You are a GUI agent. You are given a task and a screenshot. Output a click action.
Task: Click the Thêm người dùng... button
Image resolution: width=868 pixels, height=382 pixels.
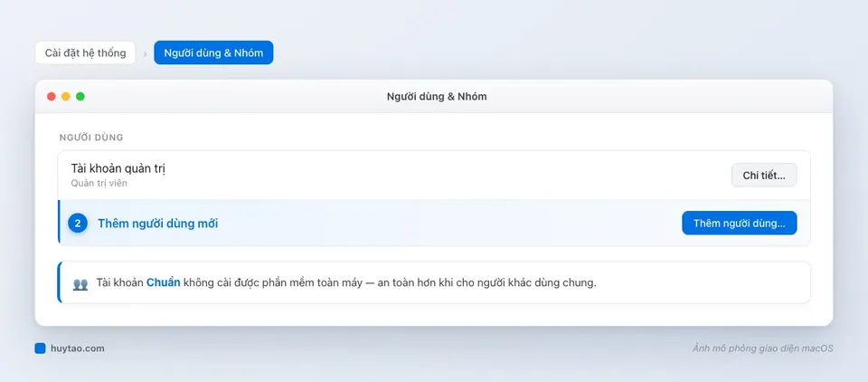pos(739,223)
